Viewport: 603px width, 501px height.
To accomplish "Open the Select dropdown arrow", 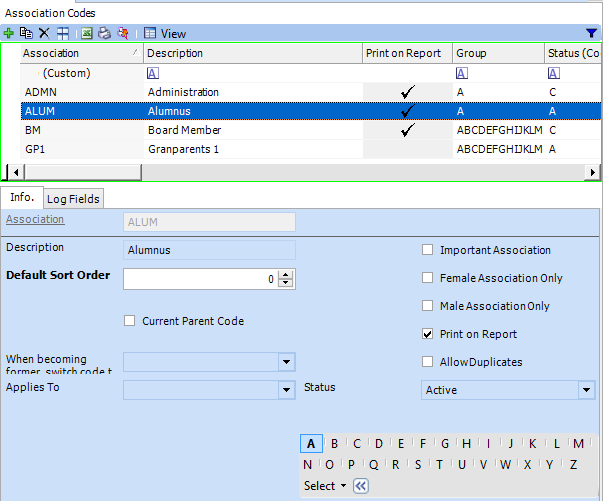I will click(343, 486).
